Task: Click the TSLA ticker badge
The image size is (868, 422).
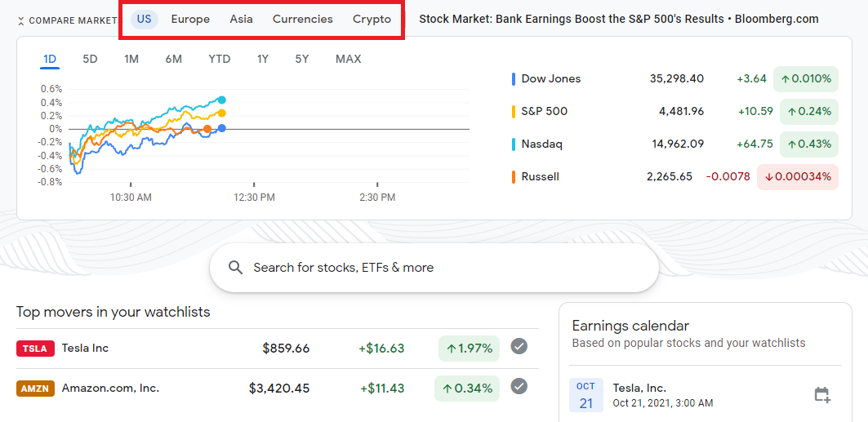Action: (35, 349)
